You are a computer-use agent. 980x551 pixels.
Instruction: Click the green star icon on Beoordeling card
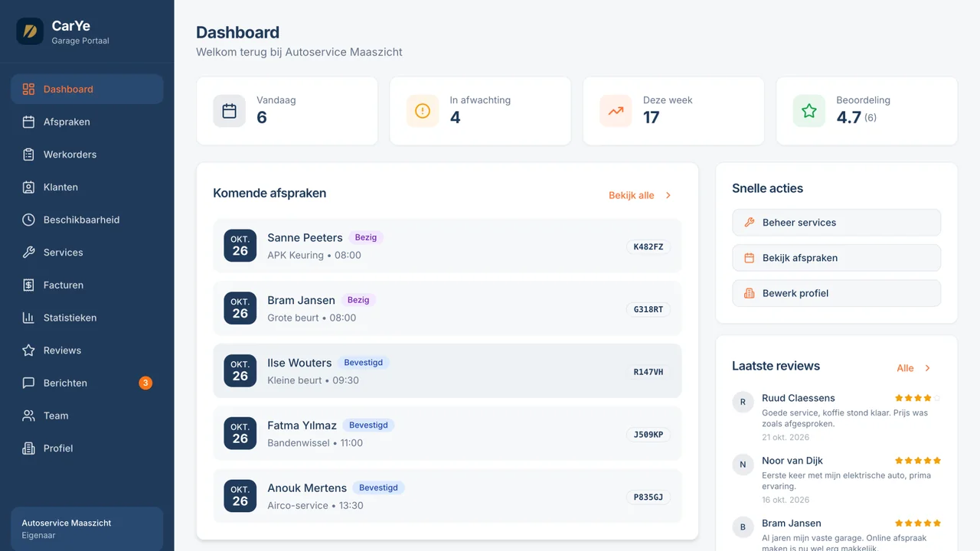(809, 111)
